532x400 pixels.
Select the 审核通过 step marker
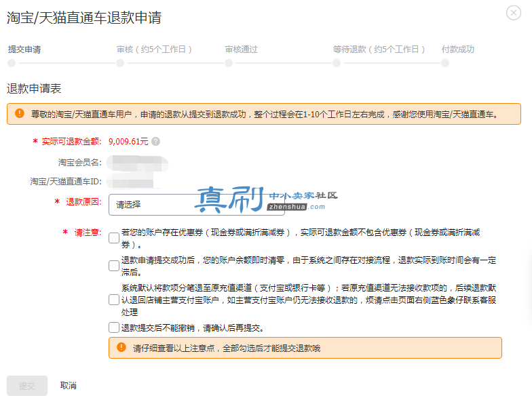click(x=229, y=63)
